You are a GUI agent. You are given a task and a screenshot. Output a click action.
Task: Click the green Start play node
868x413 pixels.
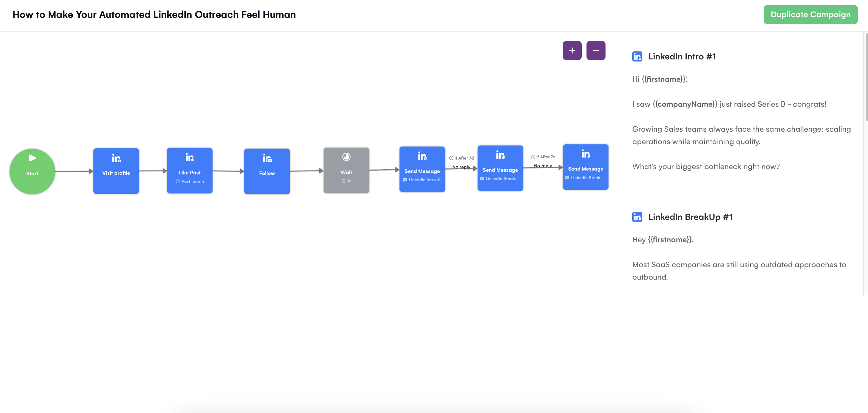pyautogui.click(x=32, y=171)
